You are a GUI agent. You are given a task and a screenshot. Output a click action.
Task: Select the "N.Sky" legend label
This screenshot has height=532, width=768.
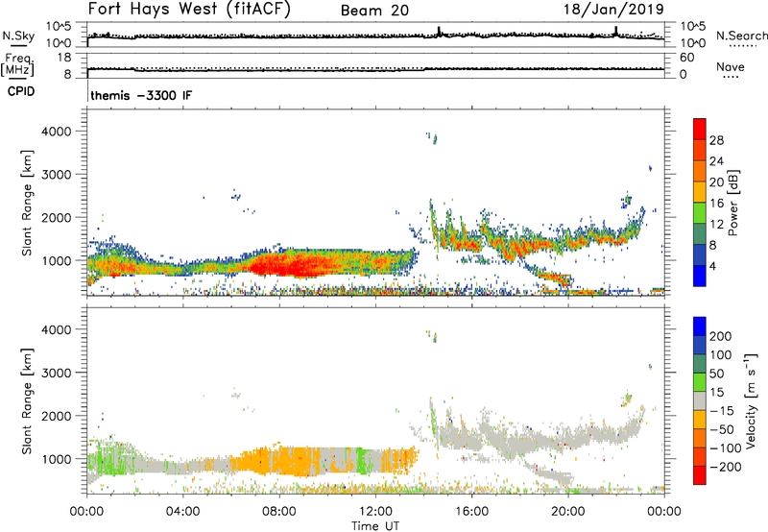[18, 36]
